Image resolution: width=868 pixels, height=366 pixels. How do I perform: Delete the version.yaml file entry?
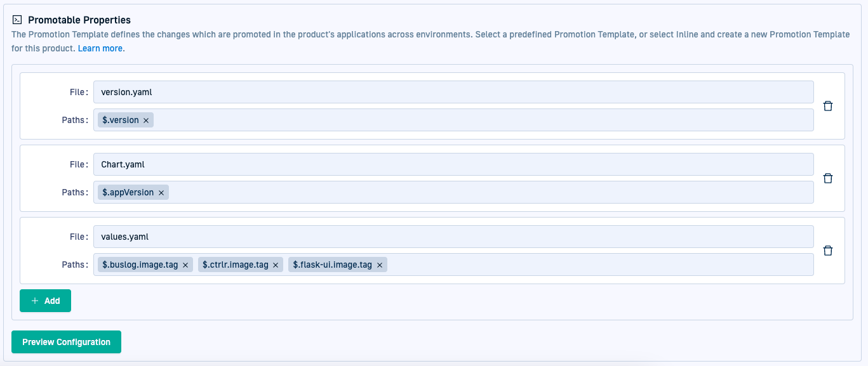click(828, 106)
